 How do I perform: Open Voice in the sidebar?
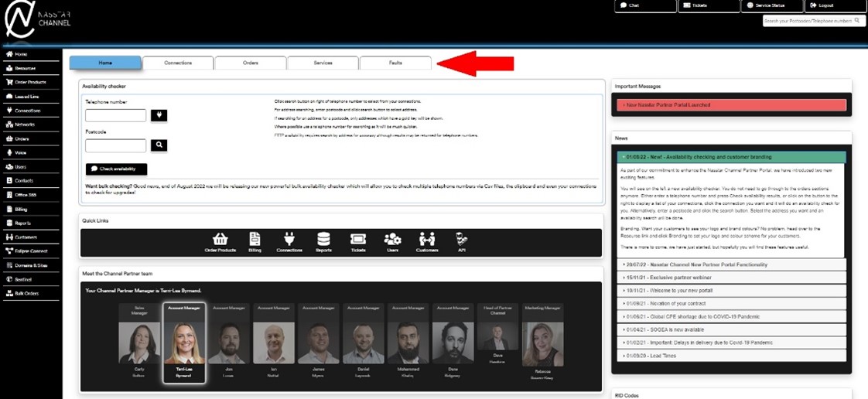pos(30,153)
